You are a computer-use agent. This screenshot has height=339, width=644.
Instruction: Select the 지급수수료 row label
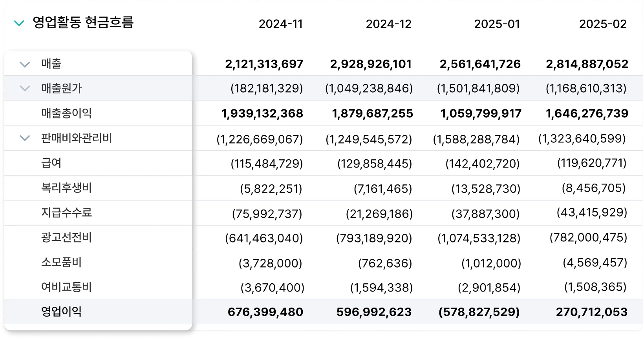click(66, 213)
